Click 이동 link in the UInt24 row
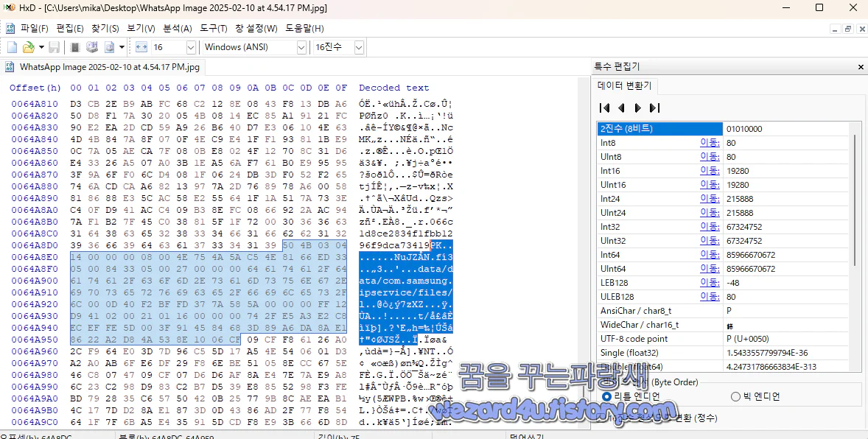 [x=710, y=213]
